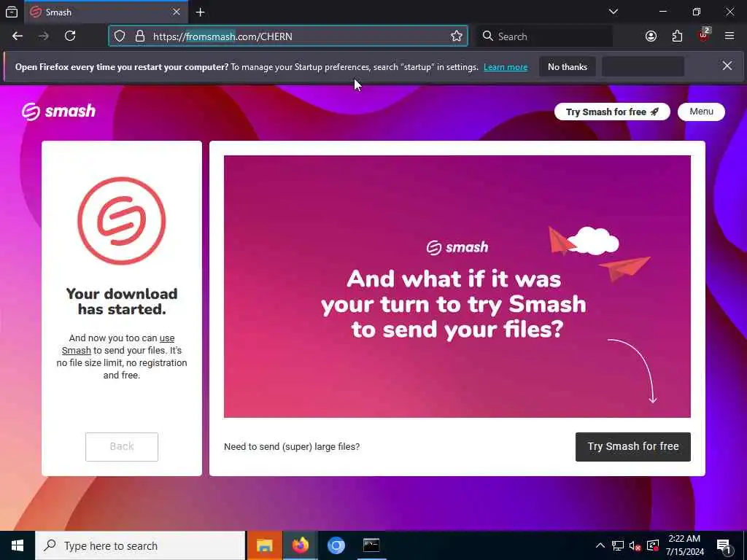Click 'Need to send (super) large files?' text
This screenshot has width=747, height=560.
coord(292,447)
